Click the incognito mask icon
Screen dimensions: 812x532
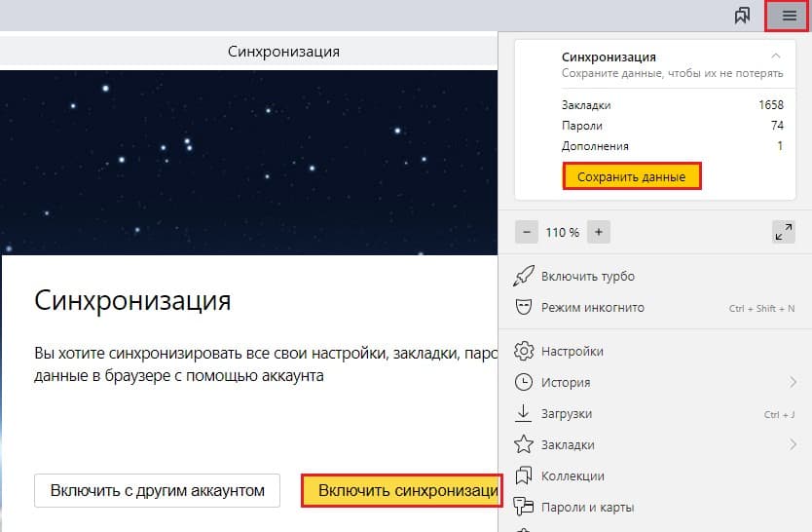pyautogui.click(x=524, y=307)
